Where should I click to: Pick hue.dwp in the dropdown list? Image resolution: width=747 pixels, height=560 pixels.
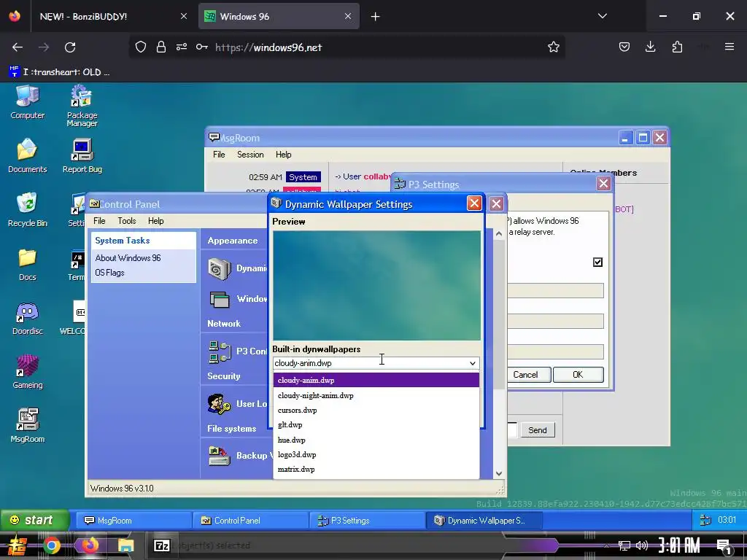[376, 440]
